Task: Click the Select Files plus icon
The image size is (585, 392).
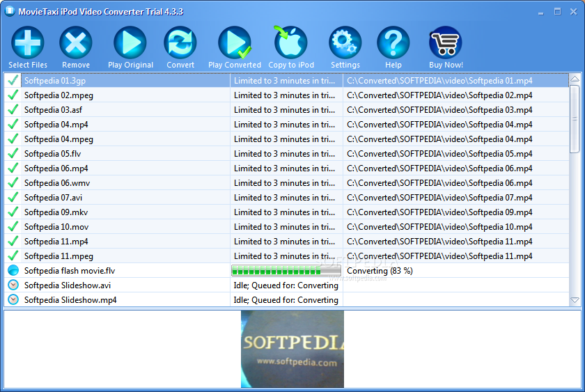Action: click(28, 43)
